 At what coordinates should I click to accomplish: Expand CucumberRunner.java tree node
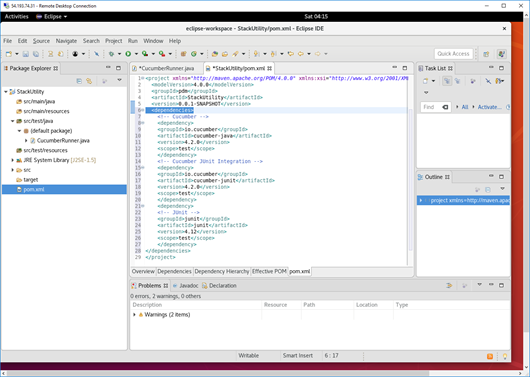point(26,141)
